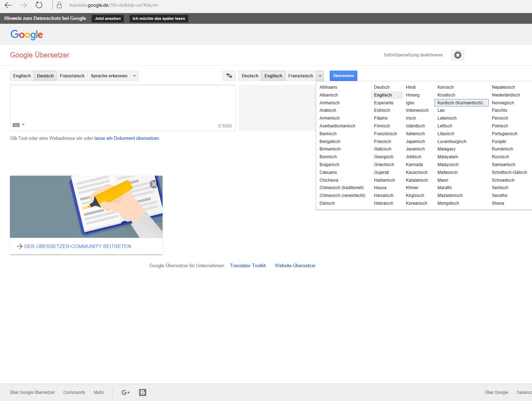Reload the page with refresh icon

[x=39, y=5]
